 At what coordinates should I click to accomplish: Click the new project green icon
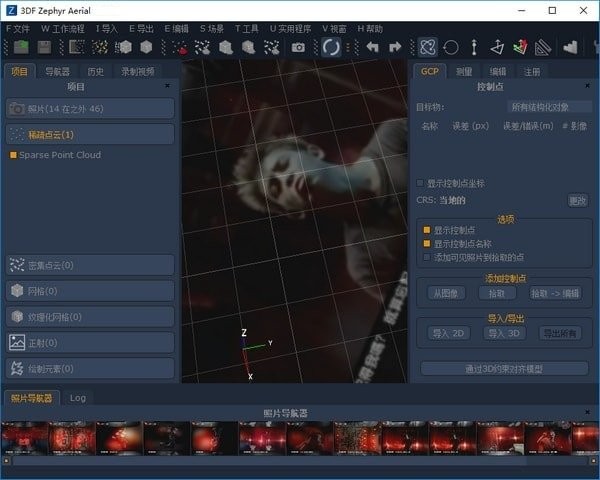click(x=20, y=47)
